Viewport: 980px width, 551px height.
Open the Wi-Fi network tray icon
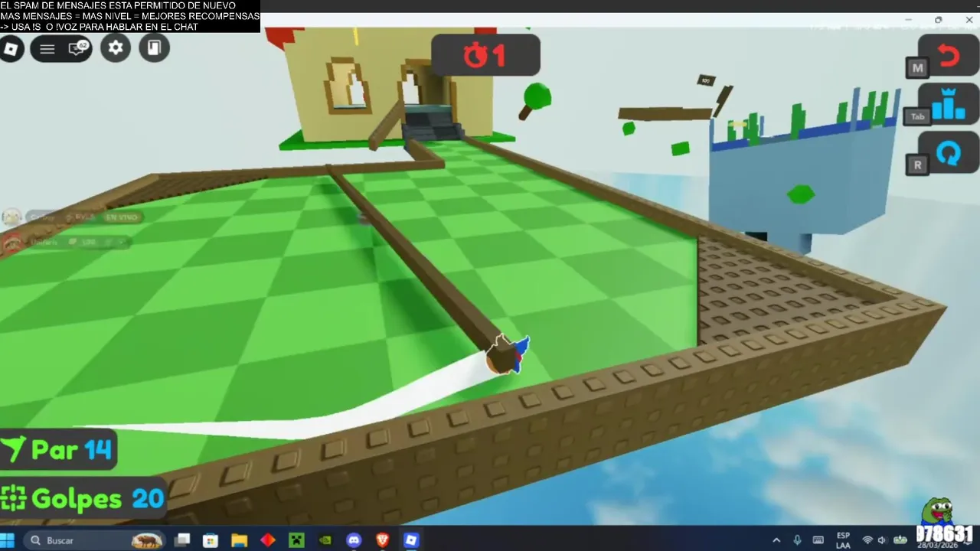[867, 540]
